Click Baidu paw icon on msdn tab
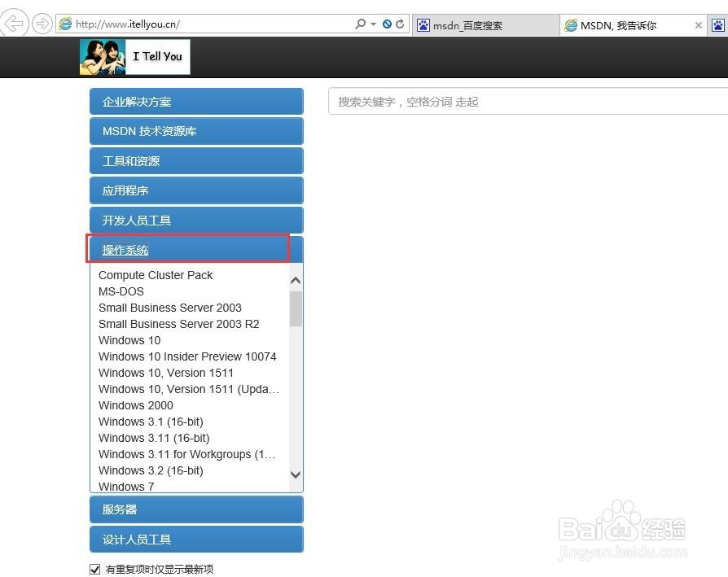Image resolution: width=728 pixels, height=577 pixels. click(x=423, y=25)
